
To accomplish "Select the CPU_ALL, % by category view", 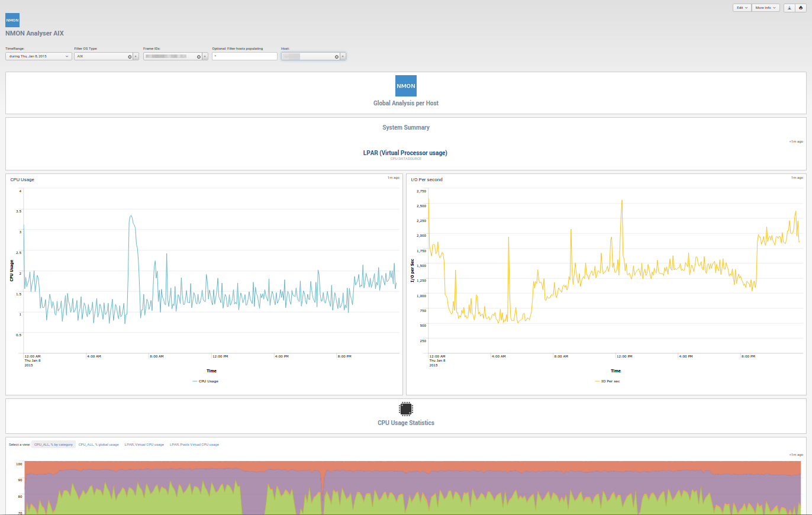I will 53,444.
